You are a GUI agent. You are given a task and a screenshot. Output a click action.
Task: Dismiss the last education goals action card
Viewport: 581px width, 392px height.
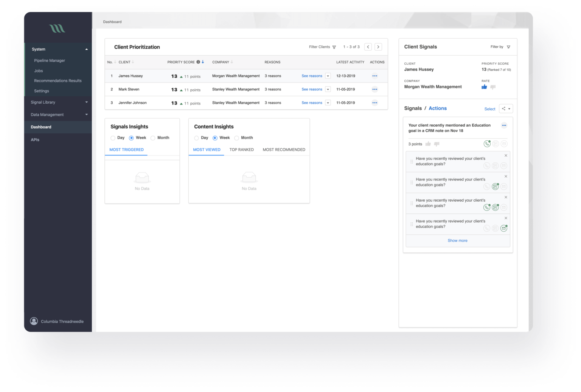click(x=506, y=218)
